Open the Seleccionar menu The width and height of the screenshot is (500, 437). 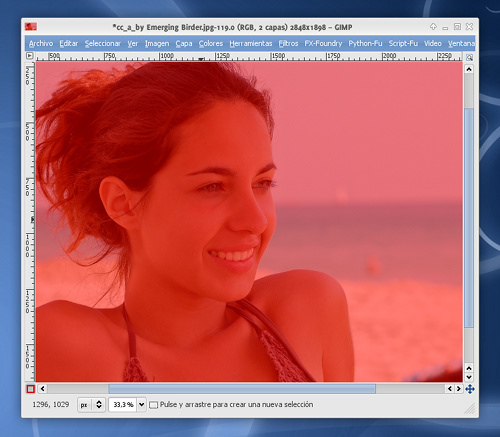click(102, 44)
